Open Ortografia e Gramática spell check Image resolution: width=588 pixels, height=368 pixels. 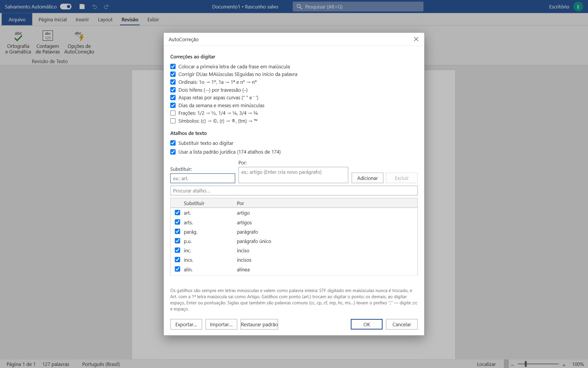coord(18,43)
